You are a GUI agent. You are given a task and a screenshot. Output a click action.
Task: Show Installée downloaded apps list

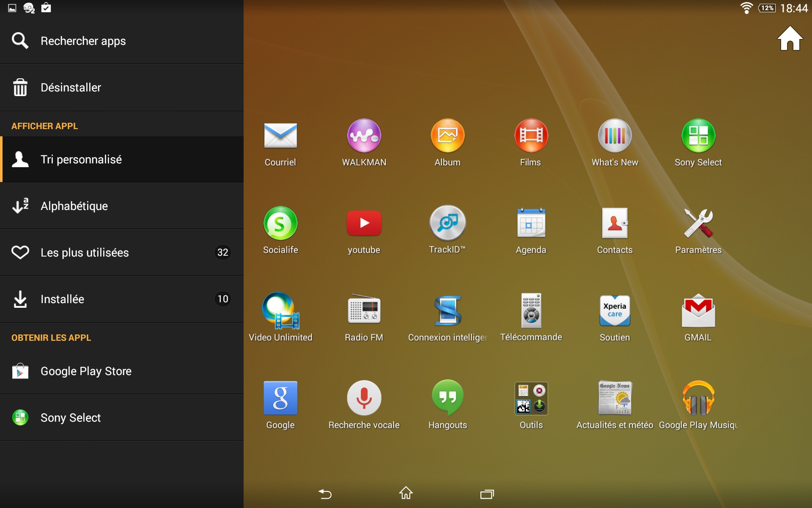click(122, 299)
